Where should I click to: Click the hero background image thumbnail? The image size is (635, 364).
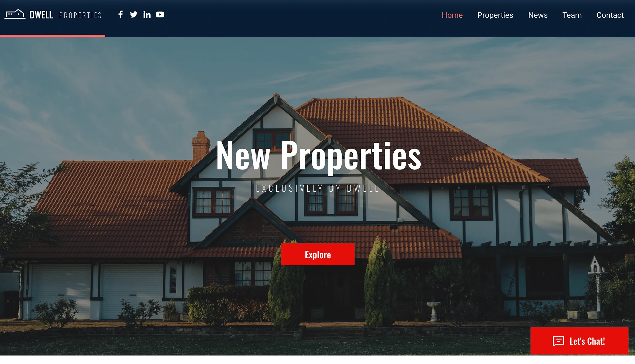pyautogui.click(x=52, y=36)
